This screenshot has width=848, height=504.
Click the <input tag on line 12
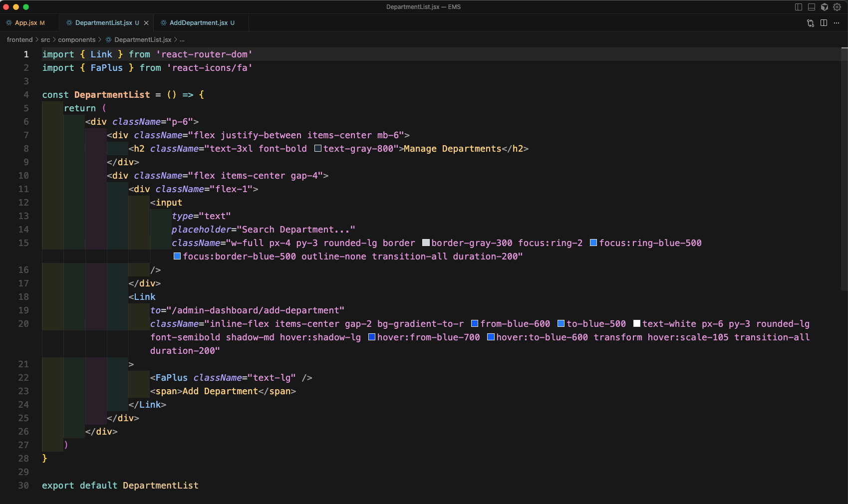(x=166, y=203)
